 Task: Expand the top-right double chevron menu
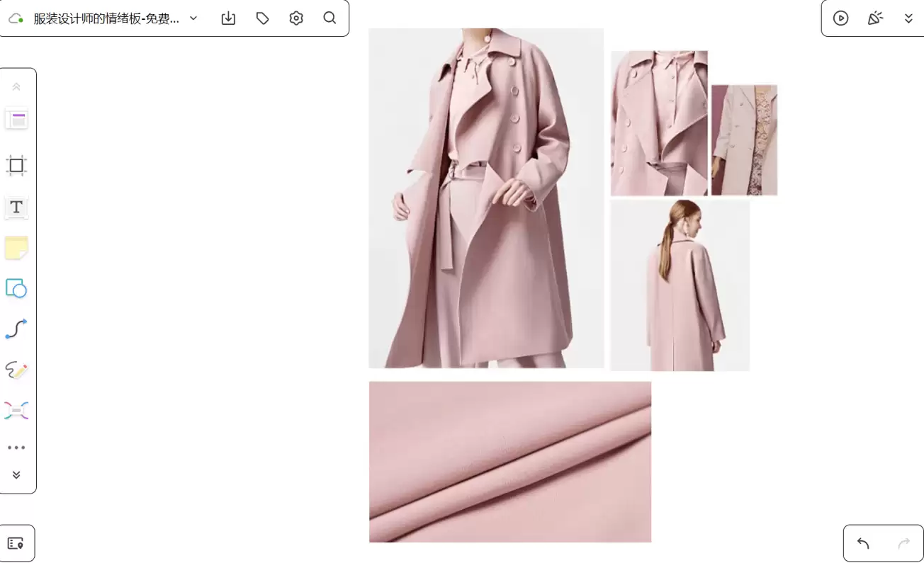click(x=908, y=18)
